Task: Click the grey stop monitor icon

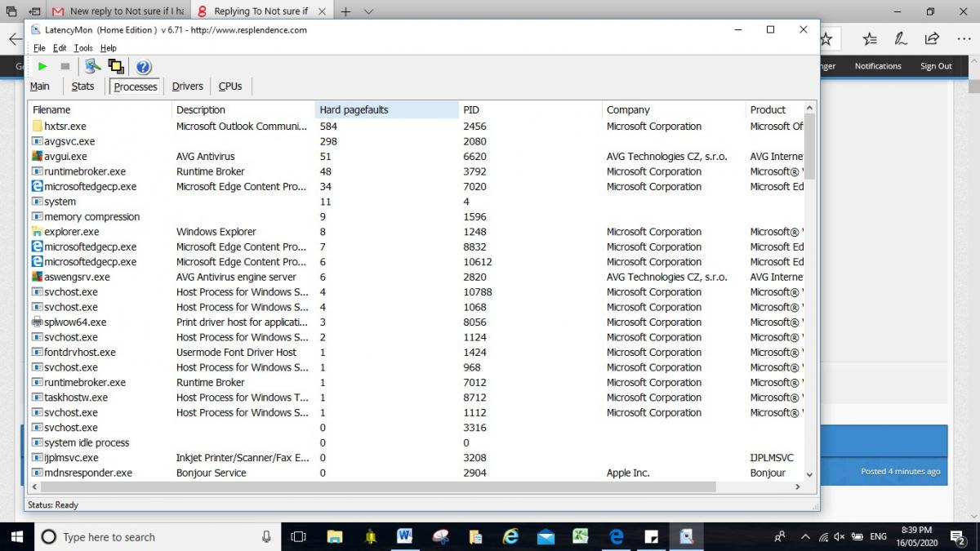Action: click(65, 66)
